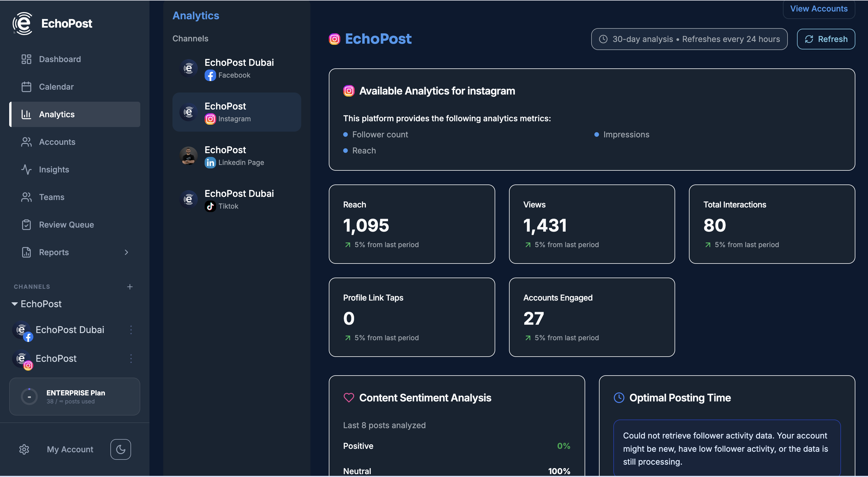The width and height of the screenshot is (868, 477).
Task: Click the enterprise plan usage ring indicator
Action: click(x=29, y=397)
